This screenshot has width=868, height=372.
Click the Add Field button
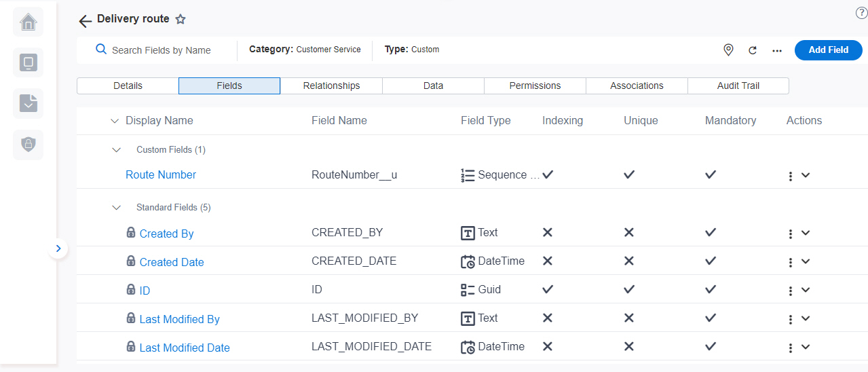tap(829, 50)
